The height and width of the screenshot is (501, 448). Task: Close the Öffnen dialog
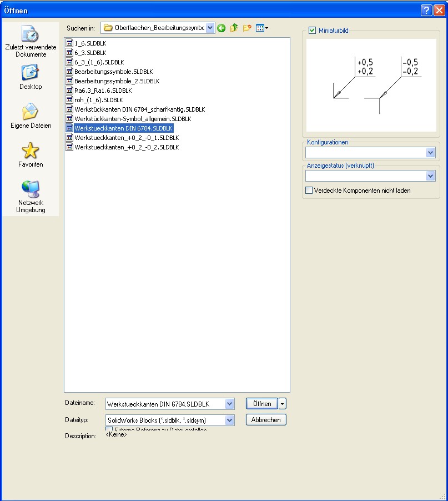pos(439,10)
